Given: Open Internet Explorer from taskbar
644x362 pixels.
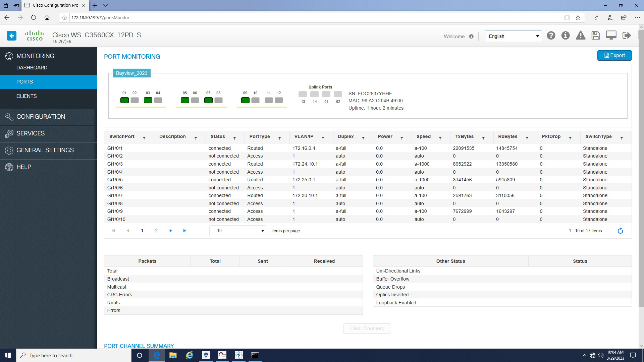Looking at the screenshot, I should coord(190,355).
